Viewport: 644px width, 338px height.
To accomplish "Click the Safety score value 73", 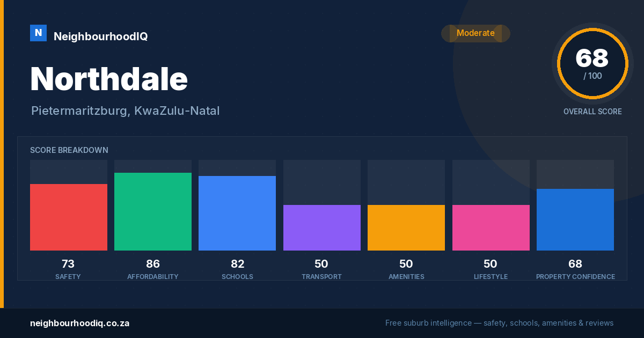I will coord(68,264).
